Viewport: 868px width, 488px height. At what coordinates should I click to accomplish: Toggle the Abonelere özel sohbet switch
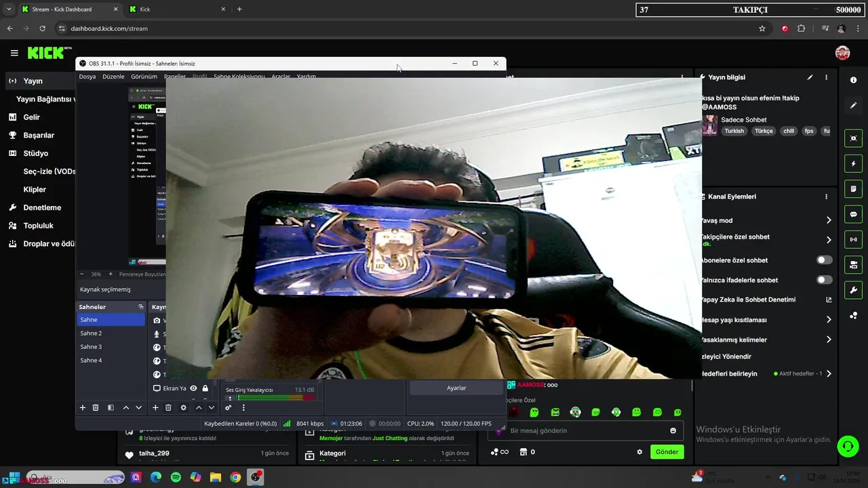825,260
